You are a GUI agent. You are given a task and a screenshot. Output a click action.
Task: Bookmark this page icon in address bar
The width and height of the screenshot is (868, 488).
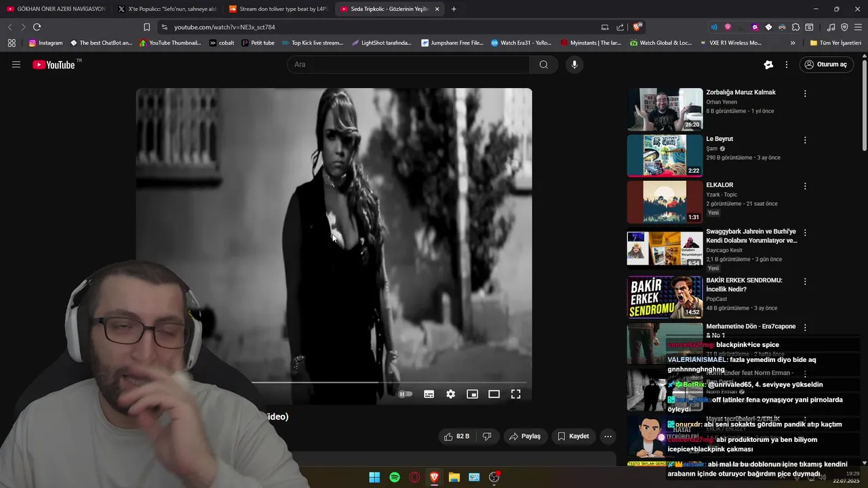pos(146,27)
